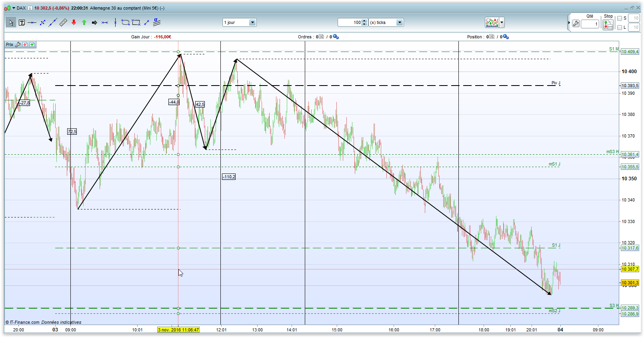This screenshot has width=644, height=337.
Task: Click the 10 286,9 price label
Action: tap(630, 314)
